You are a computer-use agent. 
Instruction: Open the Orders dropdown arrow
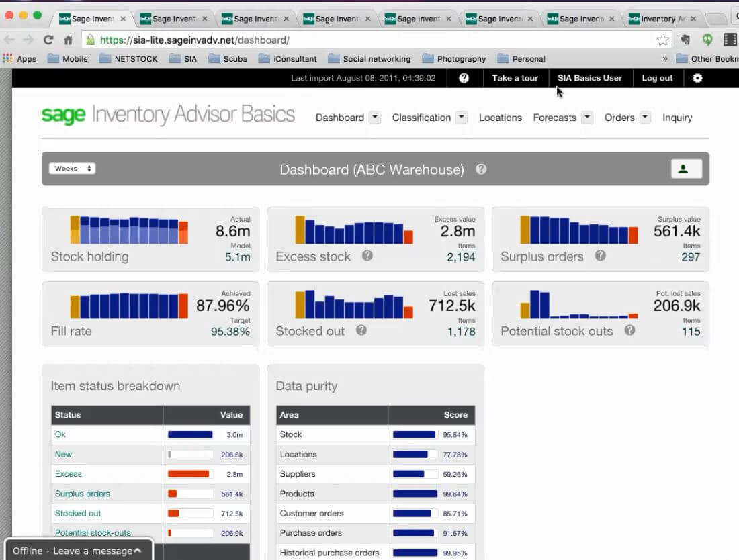coord(644,117)
